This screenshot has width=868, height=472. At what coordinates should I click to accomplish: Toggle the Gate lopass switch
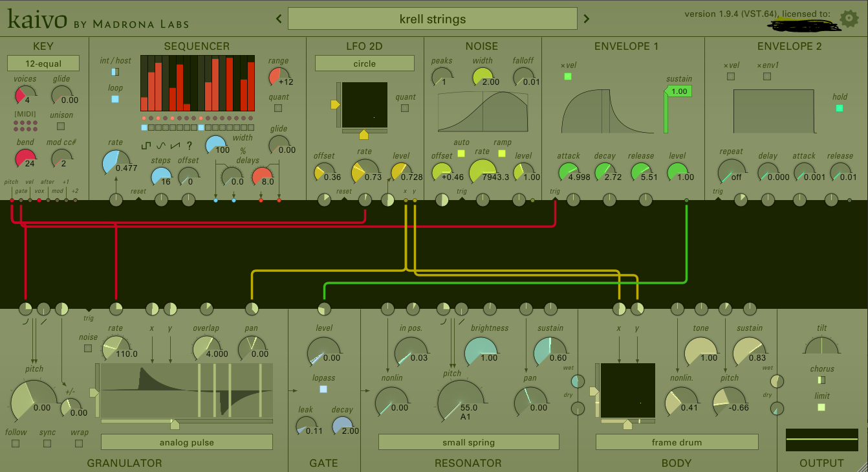click(323, 389)
